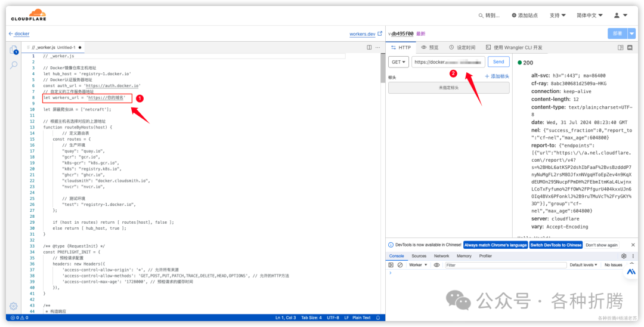Click the Ln 1, Col 3 status entry

[286, 317]
